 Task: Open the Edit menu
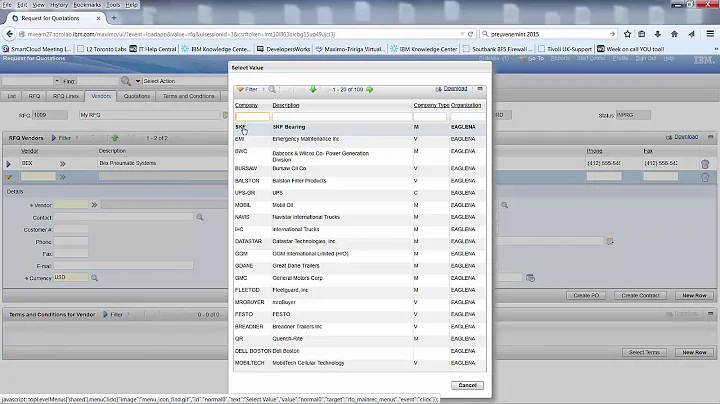(22, 5)
